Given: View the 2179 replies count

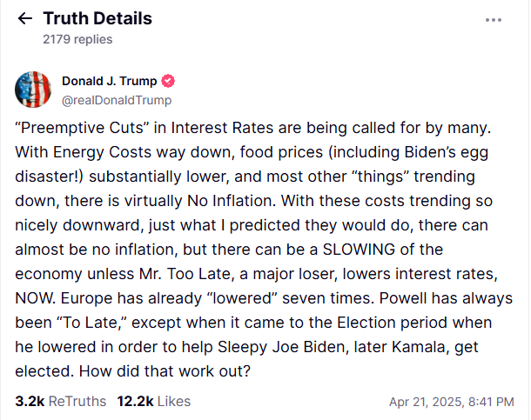Looking at the screenshot, I should coord(77,39).
